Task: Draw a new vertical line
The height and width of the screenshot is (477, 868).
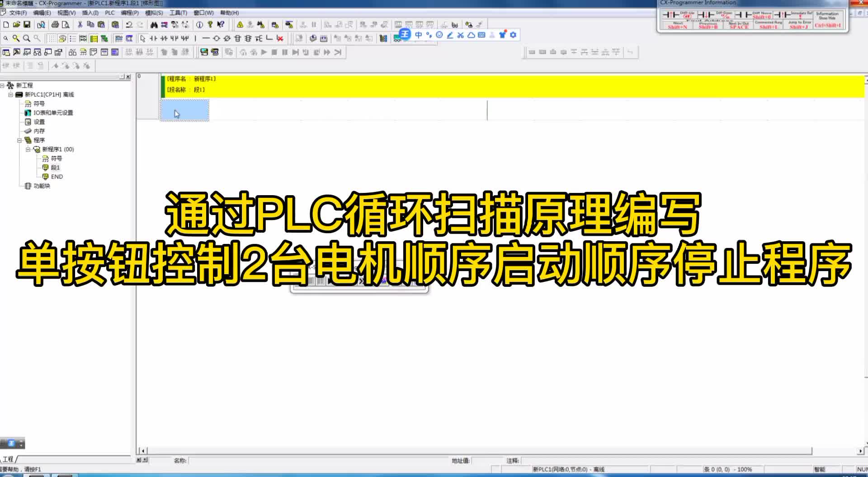Action: pyautogui.click(x=195, y=38)
